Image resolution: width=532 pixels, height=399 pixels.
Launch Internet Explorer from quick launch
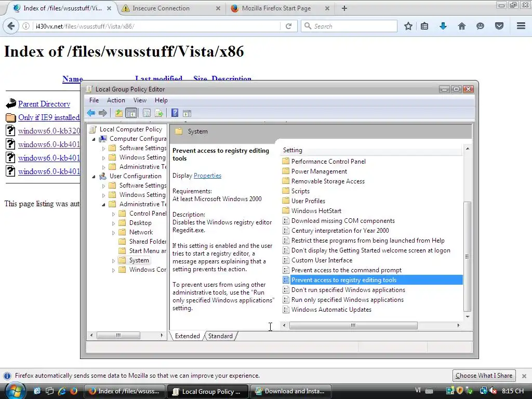62,391
